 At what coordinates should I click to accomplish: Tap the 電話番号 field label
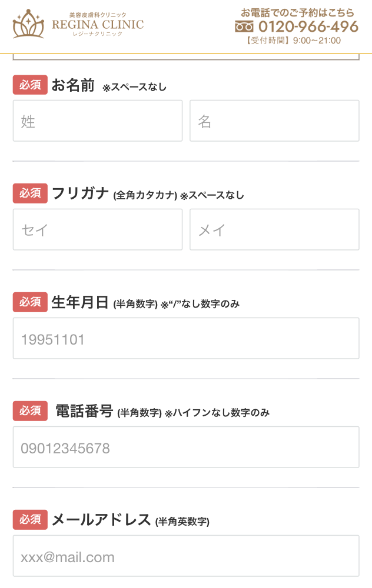[x=84, y=411]
